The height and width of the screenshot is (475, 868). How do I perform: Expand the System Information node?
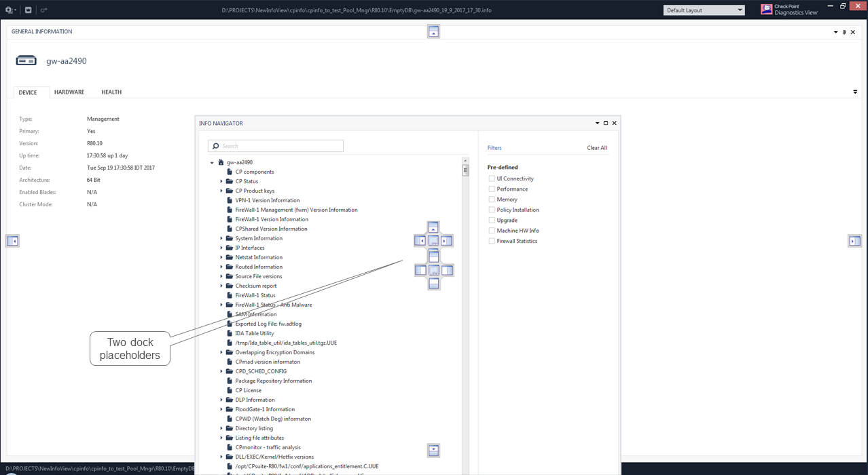[x=221, y=238]
